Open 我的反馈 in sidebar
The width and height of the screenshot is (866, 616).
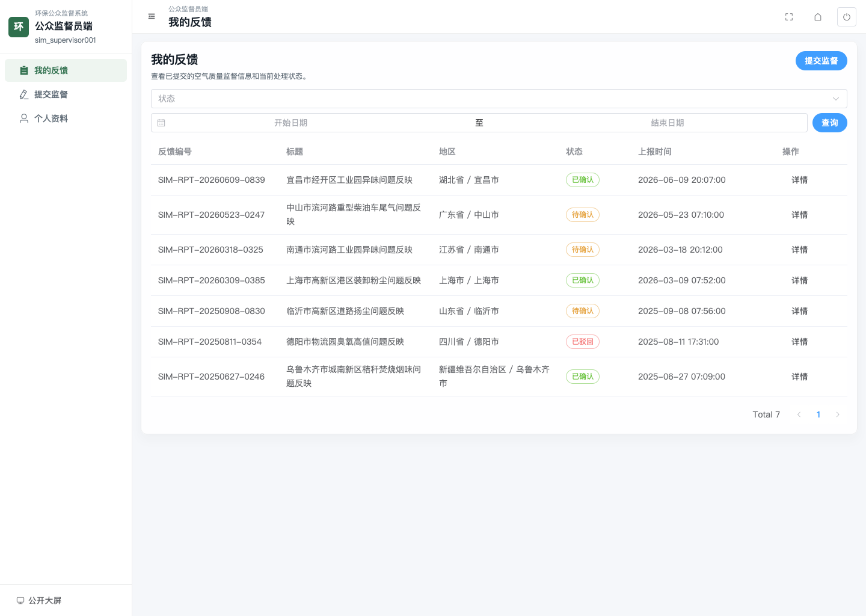point(66,70)
